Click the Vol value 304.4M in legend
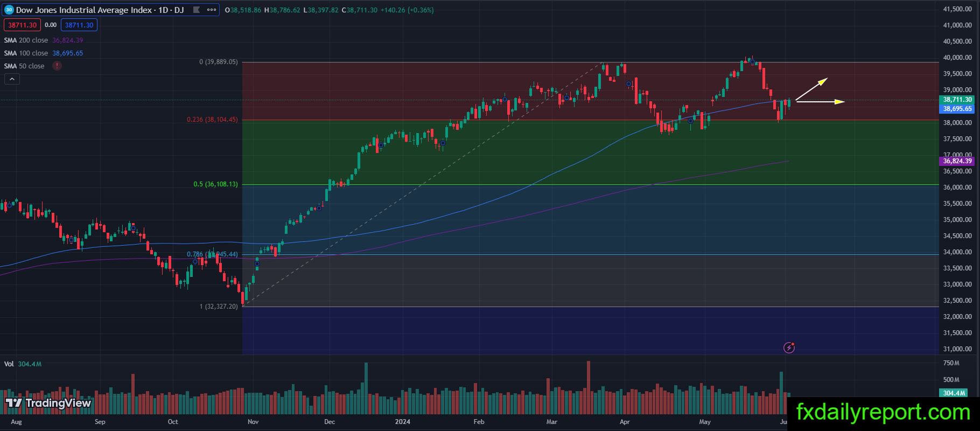This screenshot has width=980, height=431. click(30, 364)
